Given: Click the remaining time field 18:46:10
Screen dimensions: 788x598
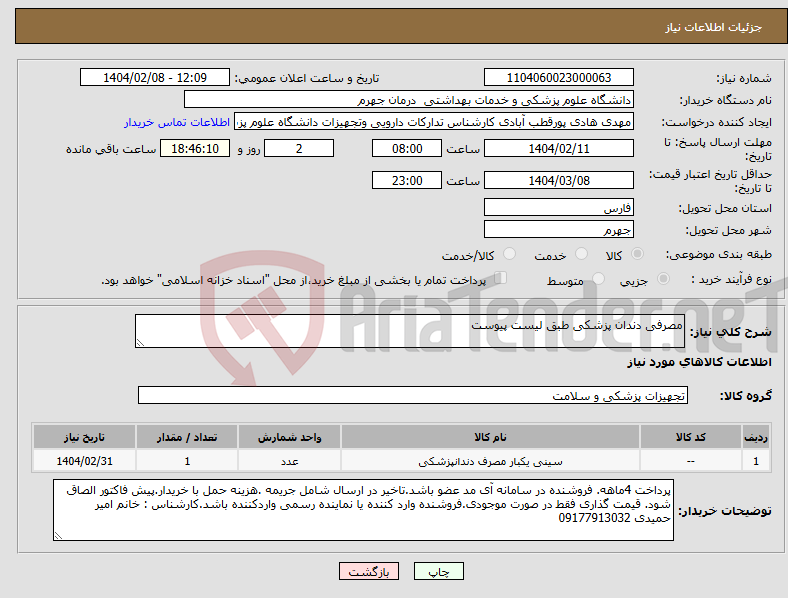Looking at the screenshot, I should 195,148.
